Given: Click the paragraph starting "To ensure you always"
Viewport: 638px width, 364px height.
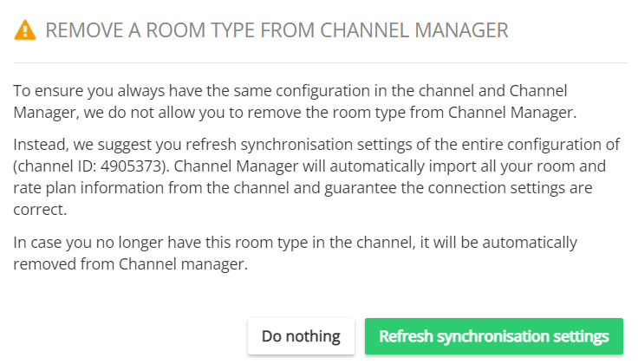Looking at the screenshot, I should pos(295,101).
